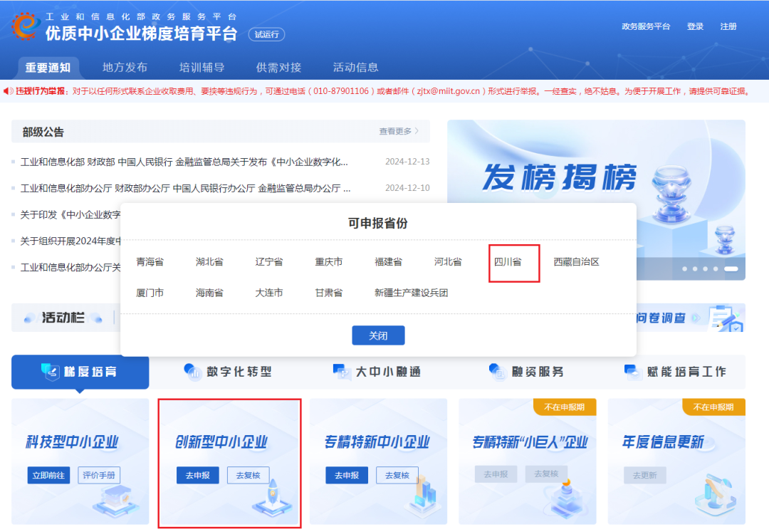769x532 pixels.
Task: Select the 大中小融通 section tab
Action: [x=378, y=372]
